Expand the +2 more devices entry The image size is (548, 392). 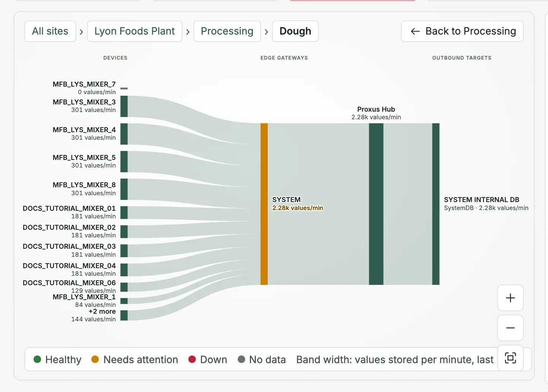pyautogui.click(x=102, y=311)
